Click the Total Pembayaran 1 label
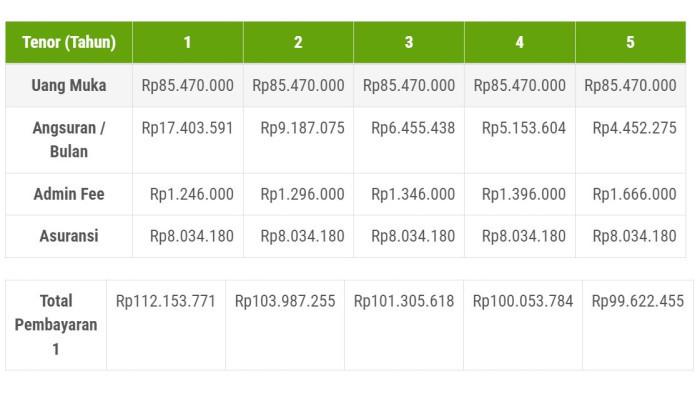 click(56, 325)
